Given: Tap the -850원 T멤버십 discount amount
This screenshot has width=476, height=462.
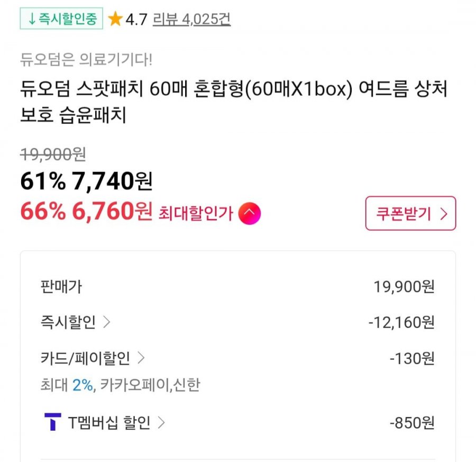Looking at the screenshot, I should coord(412,422).
